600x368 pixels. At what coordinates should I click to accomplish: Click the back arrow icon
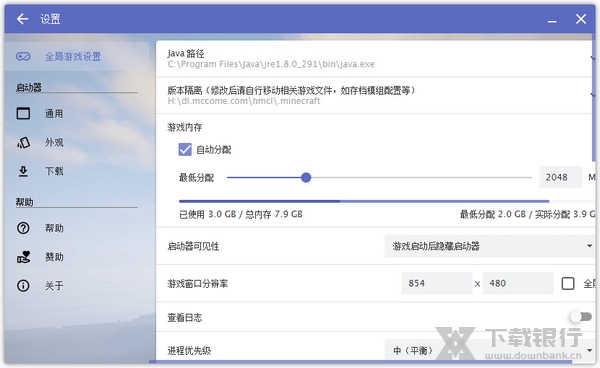tap(23, 19)
